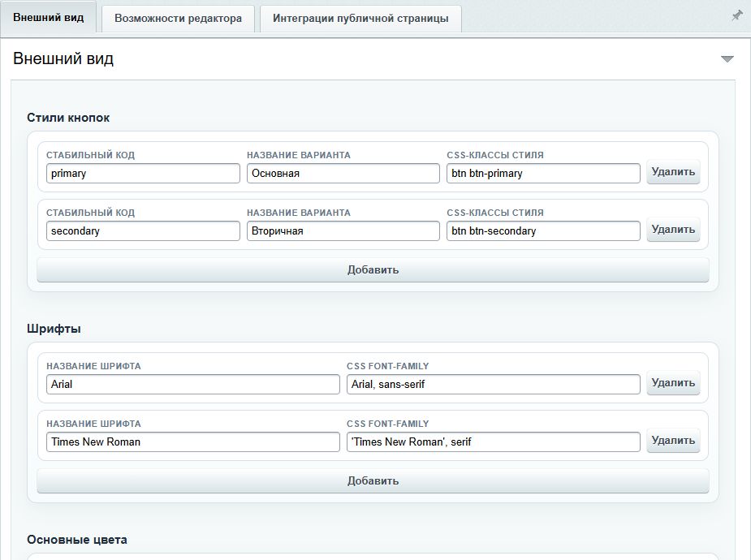Focus the stable code field containing primary
Screen dimensions: 751x560
pyautogui.click(x=143, y=173)
